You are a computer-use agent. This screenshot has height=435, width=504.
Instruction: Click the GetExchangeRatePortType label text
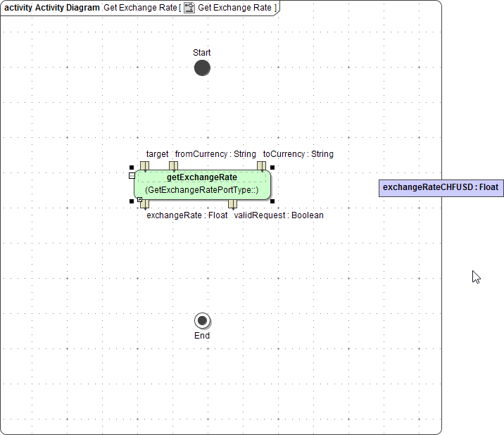click(x=201, y=190)
